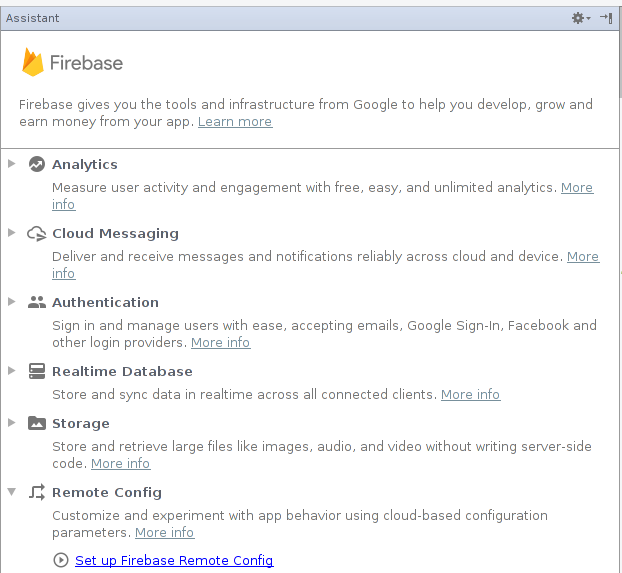Click the 'Store and retrieve large files' description
The height and width of the screenshot is (573, 622).
pos(322,455)
